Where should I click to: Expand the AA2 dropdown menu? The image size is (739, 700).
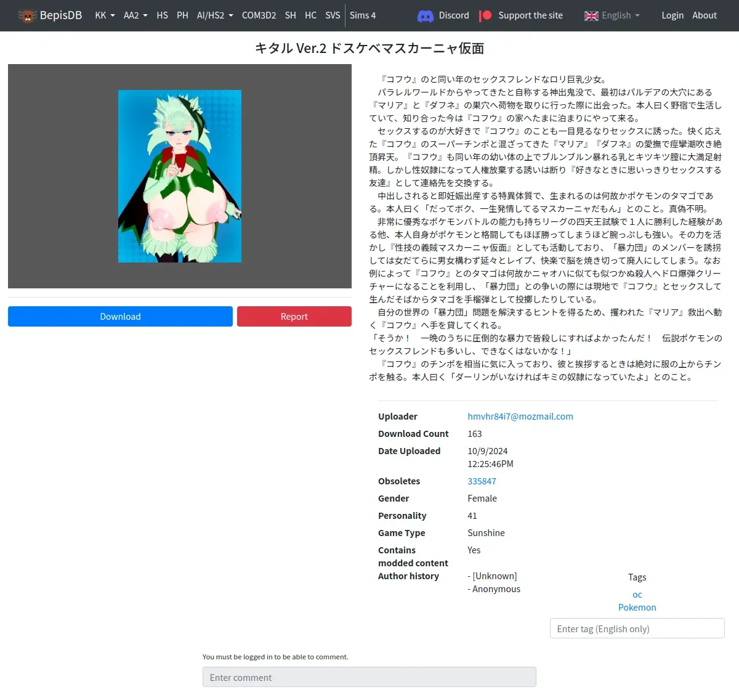(x=135, y=15)
